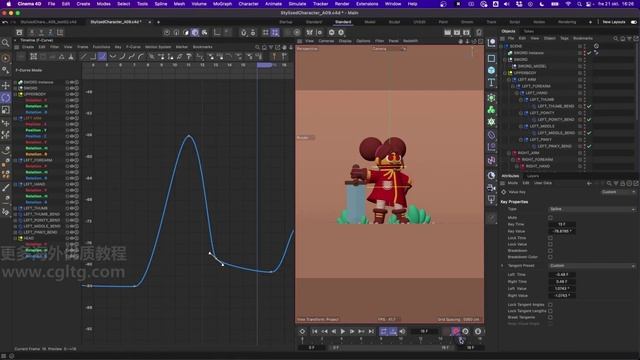Open the key Type Spline dropdown

pos(592,209)
